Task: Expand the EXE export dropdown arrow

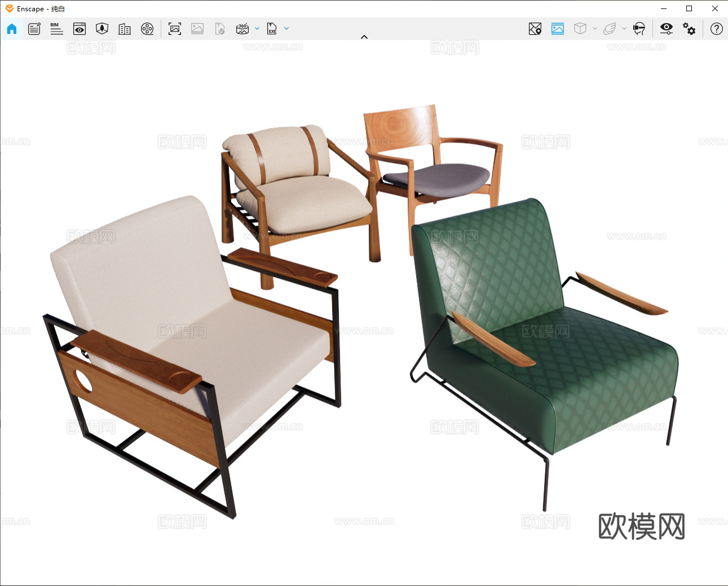Action: coord(286,28)
